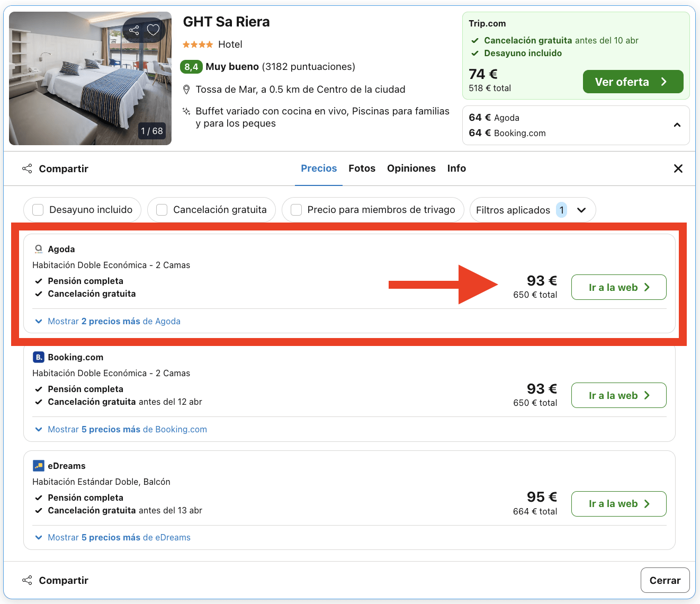
Task: Click the 518 € total Trip.com amount
Action: point(490,88)
